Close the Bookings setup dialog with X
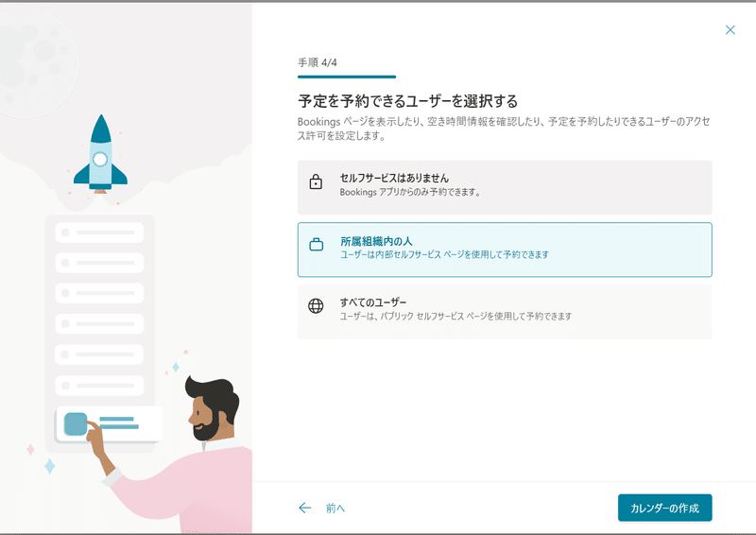The height and width of the screenshot is (535, 756). pyautogui.click(x=730, y=30)
